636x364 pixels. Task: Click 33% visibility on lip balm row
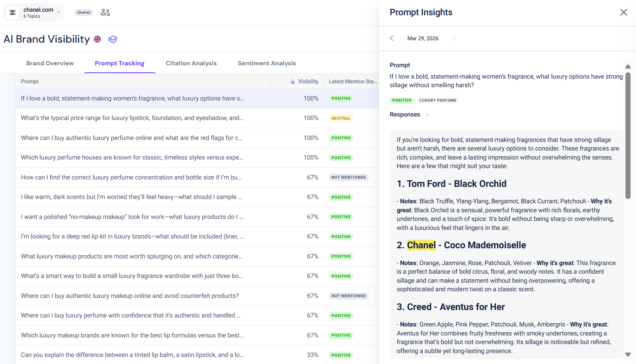click(x=313, y=355)
